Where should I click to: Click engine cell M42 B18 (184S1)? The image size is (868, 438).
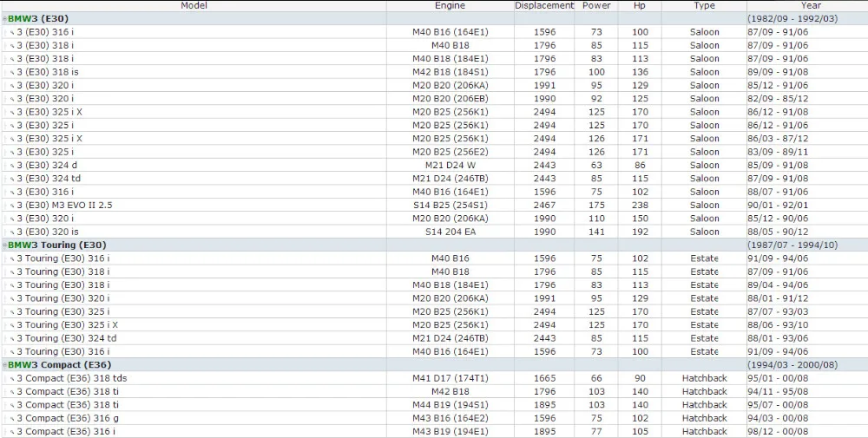pyautogui.click(x=450, y=72)
